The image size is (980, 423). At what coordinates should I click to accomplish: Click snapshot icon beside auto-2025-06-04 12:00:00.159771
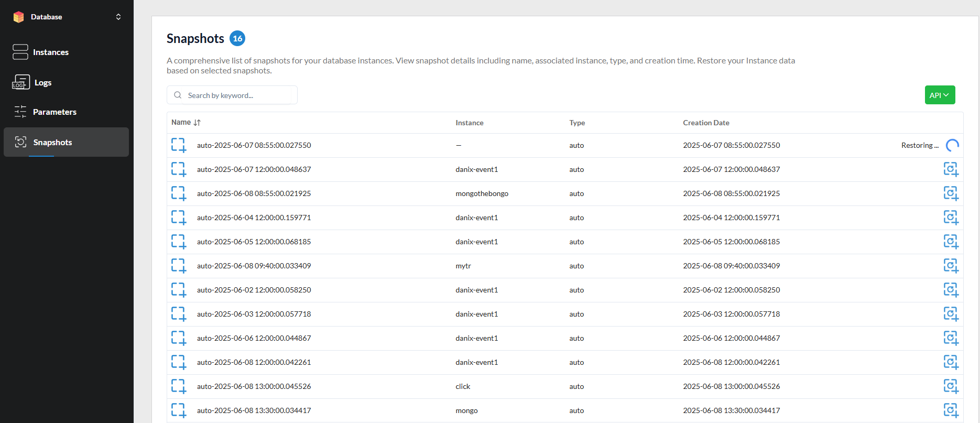point(179,218)
